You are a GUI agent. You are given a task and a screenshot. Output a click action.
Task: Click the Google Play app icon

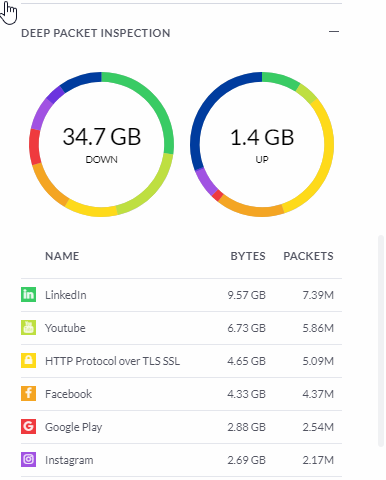28,427
